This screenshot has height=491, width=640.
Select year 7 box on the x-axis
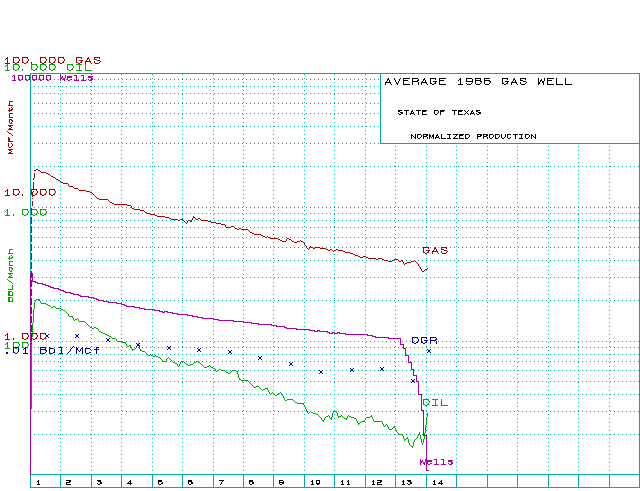(222, 482)
